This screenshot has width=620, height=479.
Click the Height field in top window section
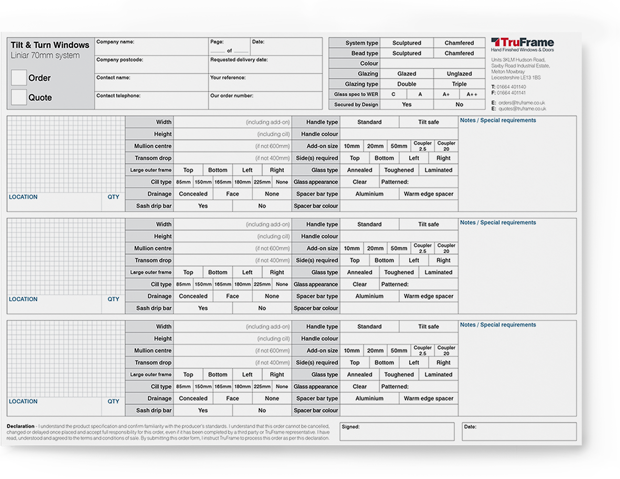232,134
